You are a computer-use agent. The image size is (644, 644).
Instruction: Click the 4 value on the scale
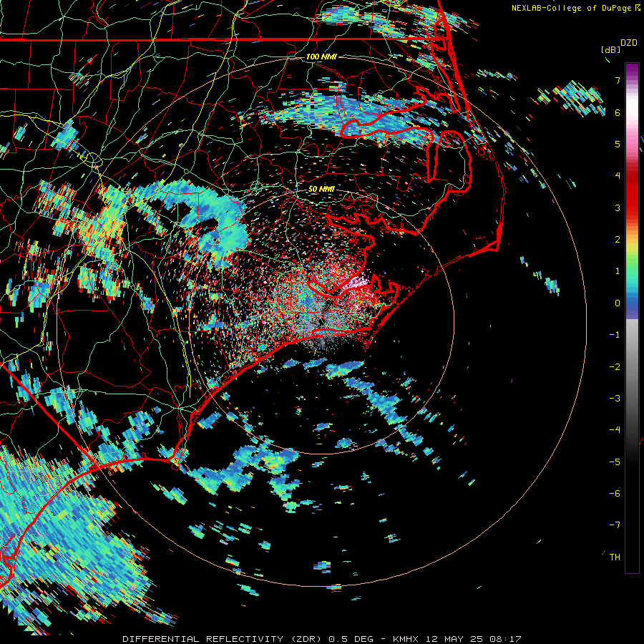(x=618, y=176)
